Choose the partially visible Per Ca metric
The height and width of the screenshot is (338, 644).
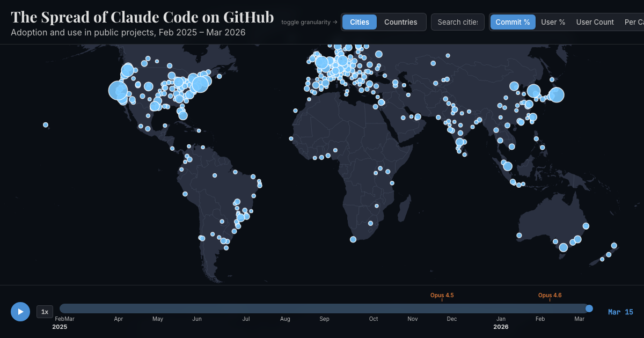pos(634,22)
